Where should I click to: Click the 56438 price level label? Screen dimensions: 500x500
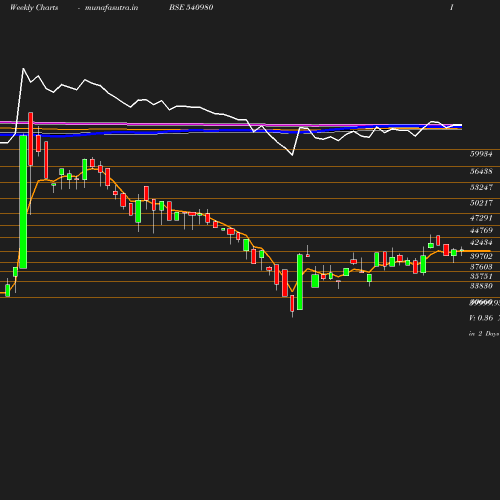[481, 171]
